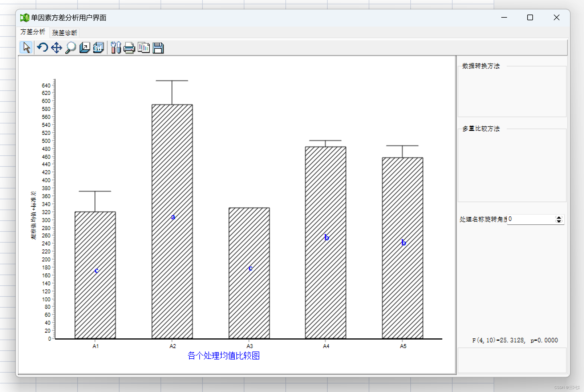Viewport: 584px width, 392px height.
Task: Click the 处理名称旋转角度 input field
Action: [x=531, y=219]
